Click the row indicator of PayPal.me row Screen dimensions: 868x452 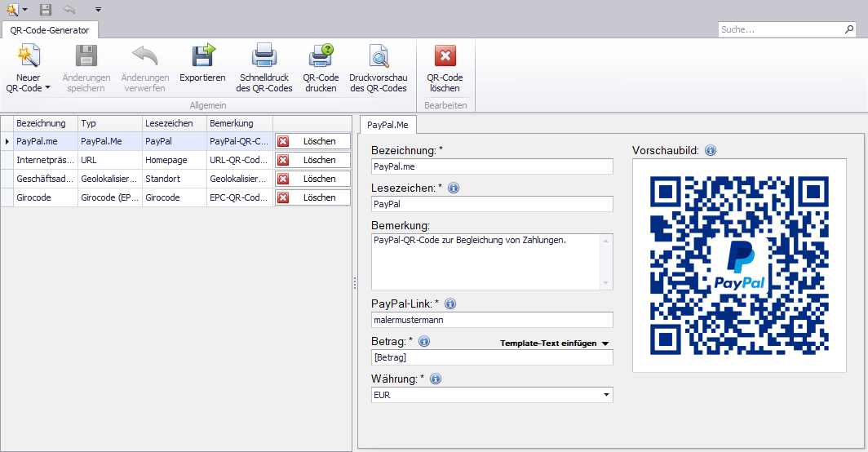tap(7, 141)
